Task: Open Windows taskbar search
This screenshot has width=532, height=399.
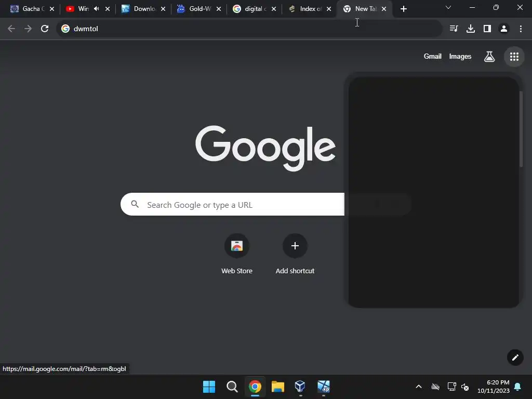Action: click(x=232, y=387)
